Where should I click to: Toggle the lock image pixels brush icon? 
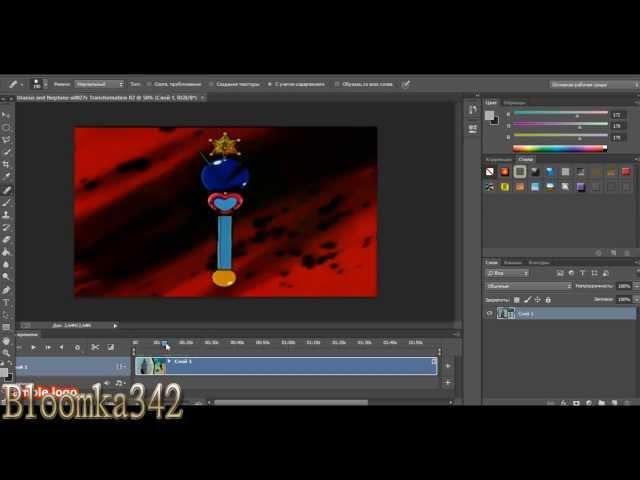pos(527,300)
